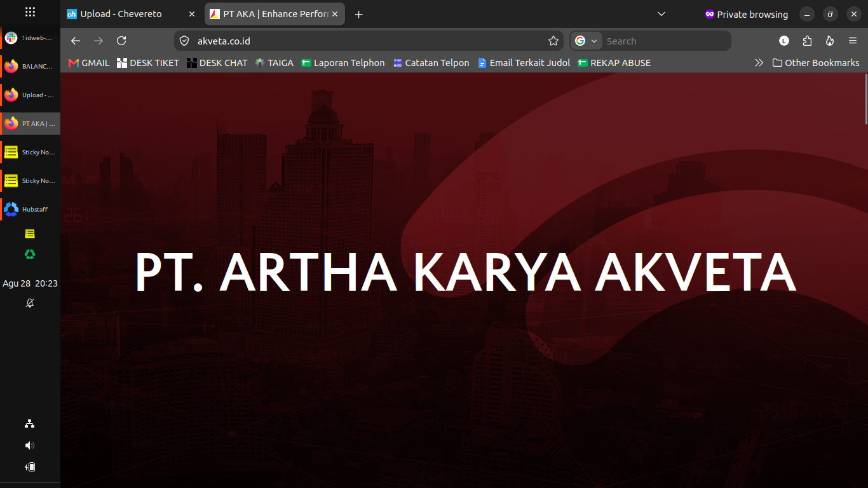
Task: Open the applications grid in the dock
Action: (30, 12)
